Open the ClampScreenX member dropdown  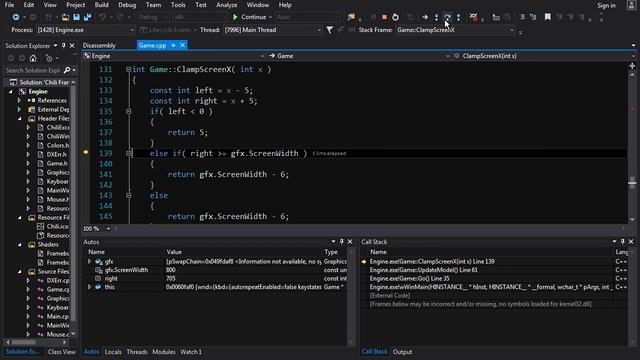(544, 56)
